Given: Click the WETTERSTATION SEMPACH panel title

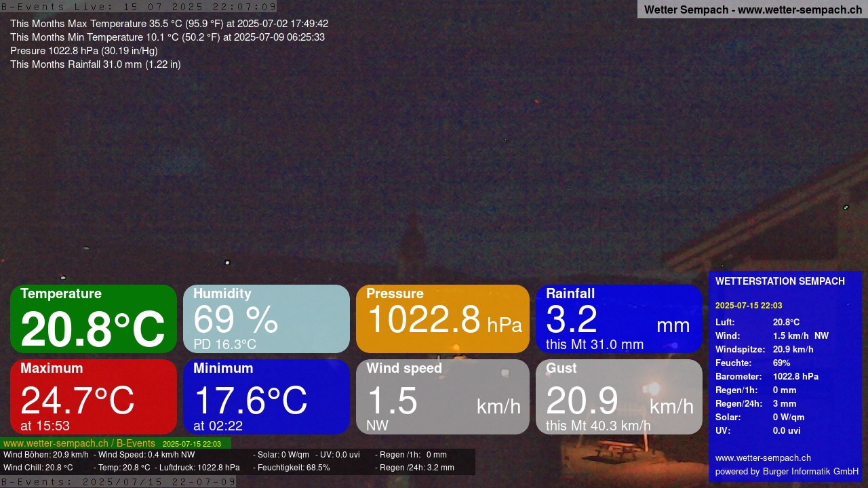Looking at the screenshot, I should [x=780, y=281].
